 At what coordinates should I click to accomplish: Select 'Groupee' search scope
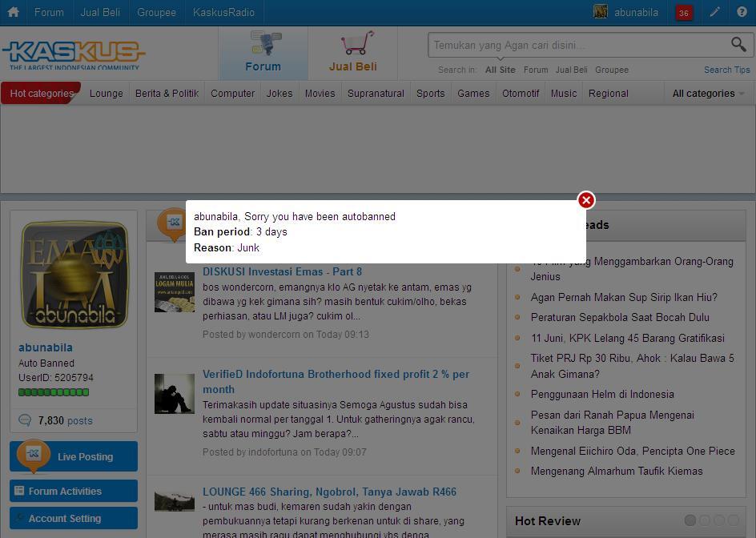point(611,70)
